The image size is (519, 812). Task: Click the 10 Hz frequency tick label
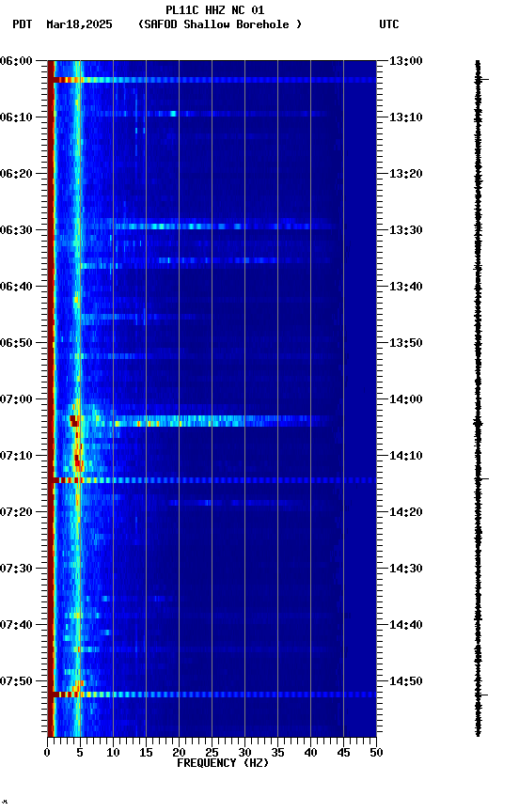pyautogui.click(x=113, y=753)
